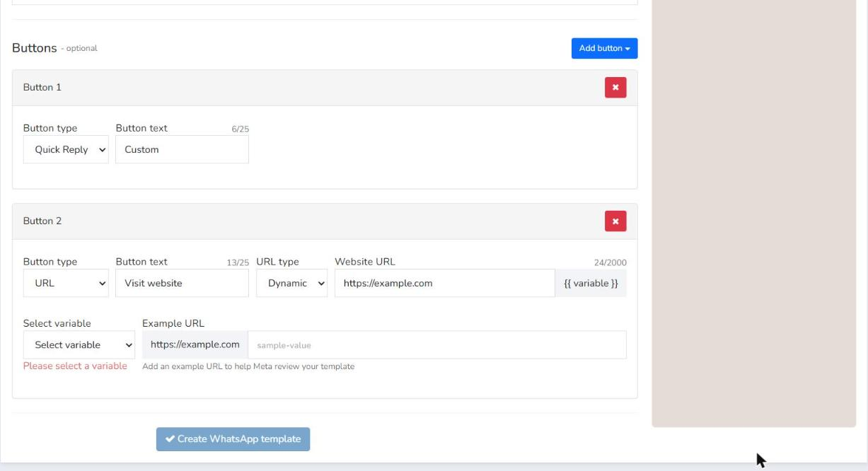Click the Button 2 header title

click(42, 221)
